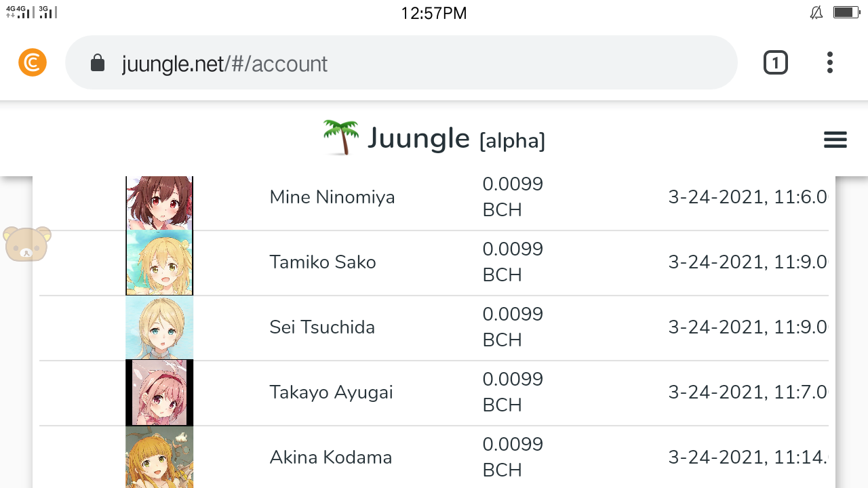The height and width of the screenshot is (488, 868).
Task: Click the palm tree Juungle logo
Action: click(x=341, y=138)
